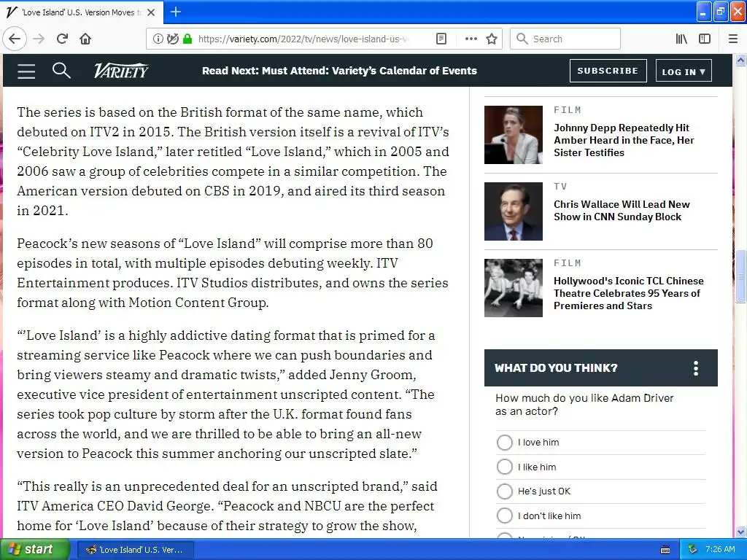
Task: Open 'Read Next: Must Attend' calendar link
Action: pos(339,71)
